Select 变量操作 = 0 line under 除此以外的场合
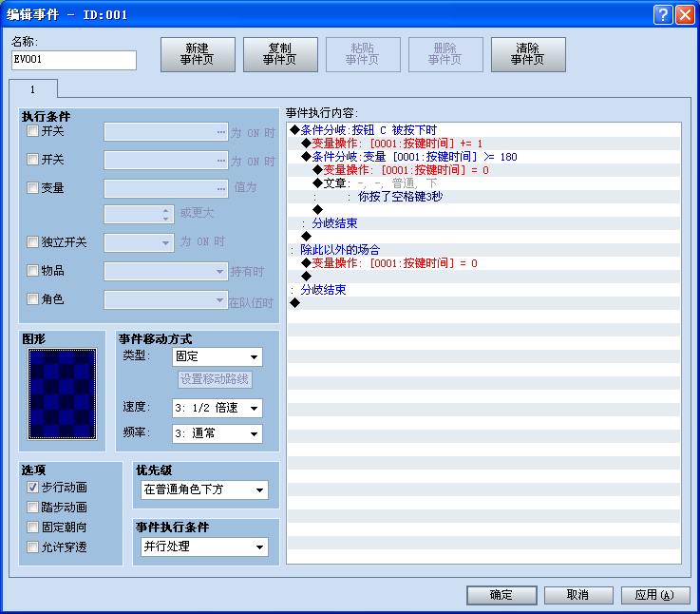The width and height of the screenshot is (700, 614). coord(484,263)
